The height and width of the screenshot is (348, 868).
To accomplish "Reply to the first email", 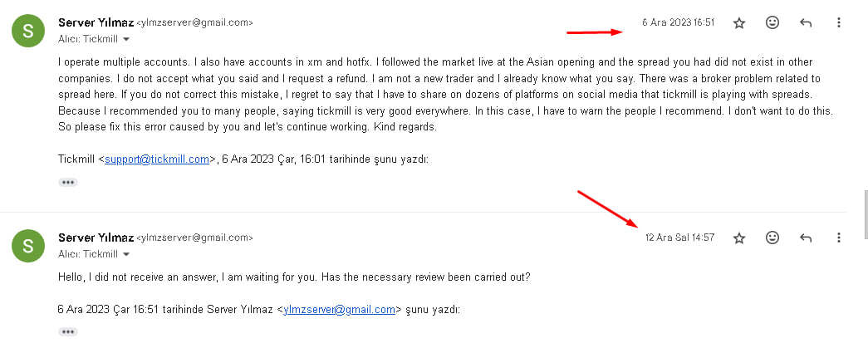I will coord(806,23).
